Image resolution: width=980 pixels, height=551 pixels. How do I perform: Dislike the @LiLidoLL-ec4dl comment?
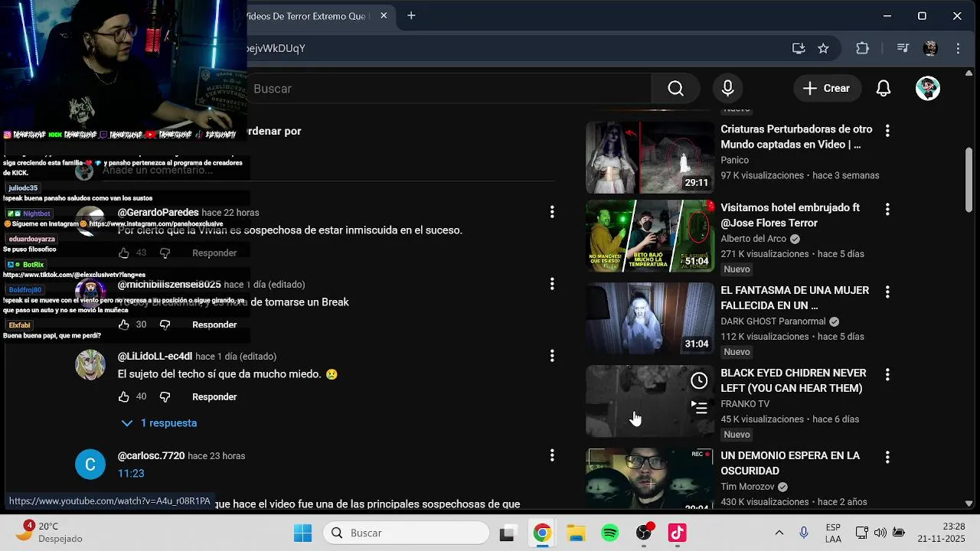coord(165,396)
